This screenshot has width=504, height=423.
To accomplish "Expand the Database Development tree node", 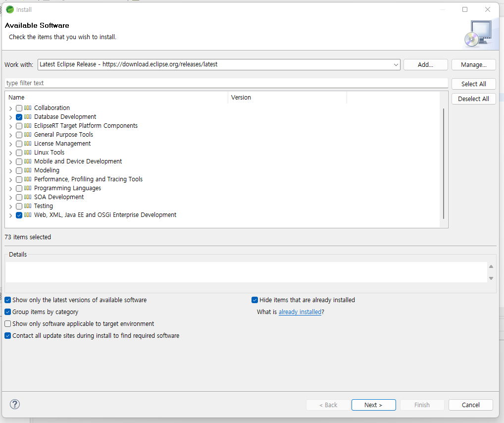I will (10, 117).
